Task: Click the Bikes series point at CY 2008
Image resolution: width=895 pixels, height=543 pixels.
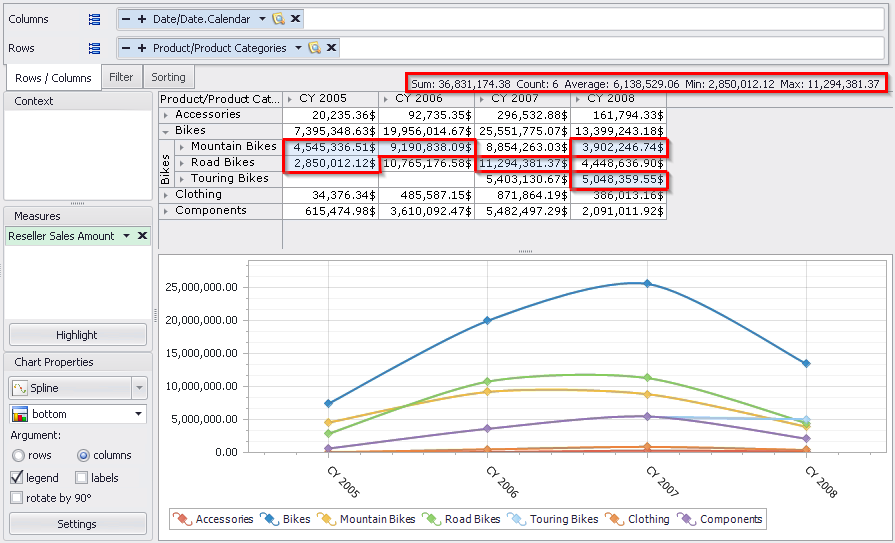Action: coord(807,363)
